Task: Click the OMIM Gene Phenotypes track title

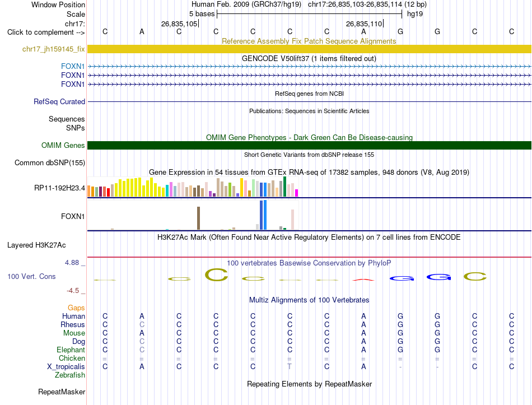Action: click(x=309, y=137)
